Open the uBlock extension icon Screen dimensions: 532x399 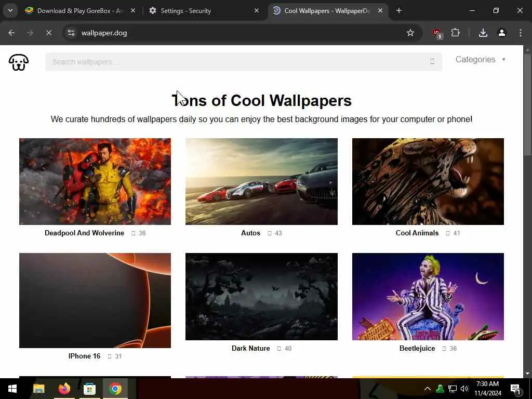coord(437,33)
